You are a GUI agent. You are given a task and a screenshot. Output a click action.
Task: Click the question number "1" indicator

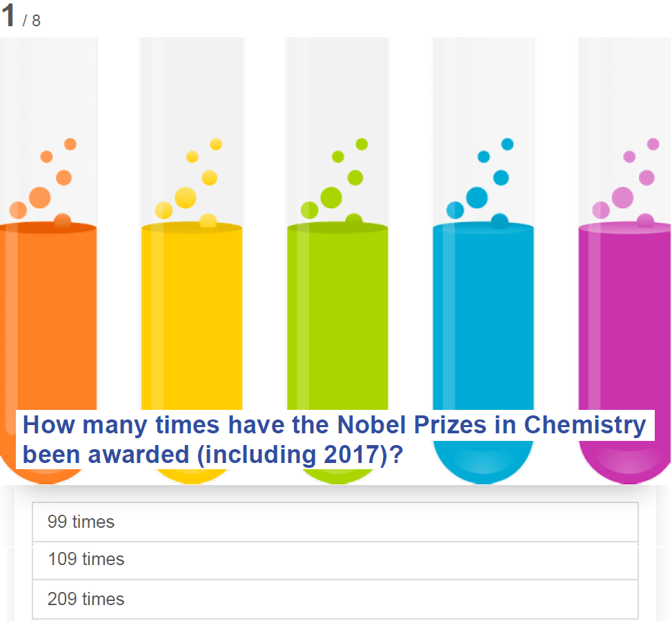(x=8, y=17)
